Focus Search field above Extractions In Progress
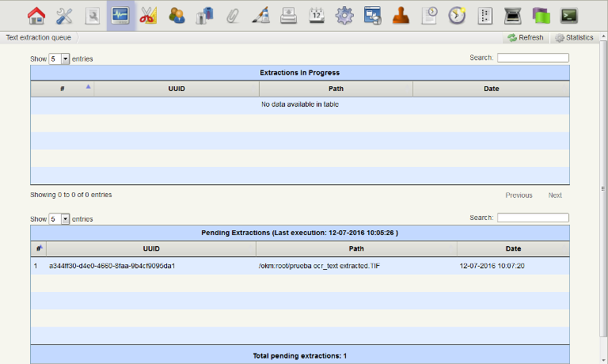Viewport: 608px width, 364px height. (533, 58)
